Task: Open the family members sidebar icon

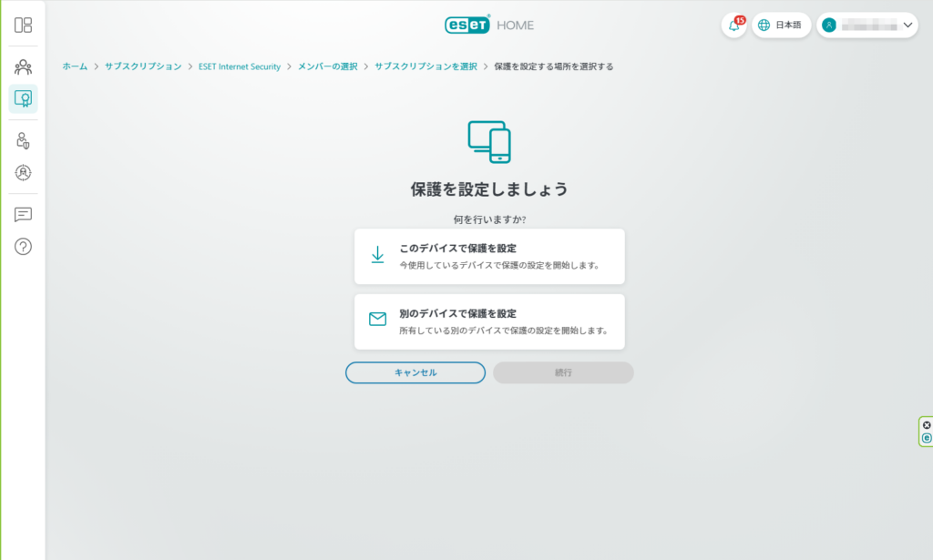Action: coord(23,66)
